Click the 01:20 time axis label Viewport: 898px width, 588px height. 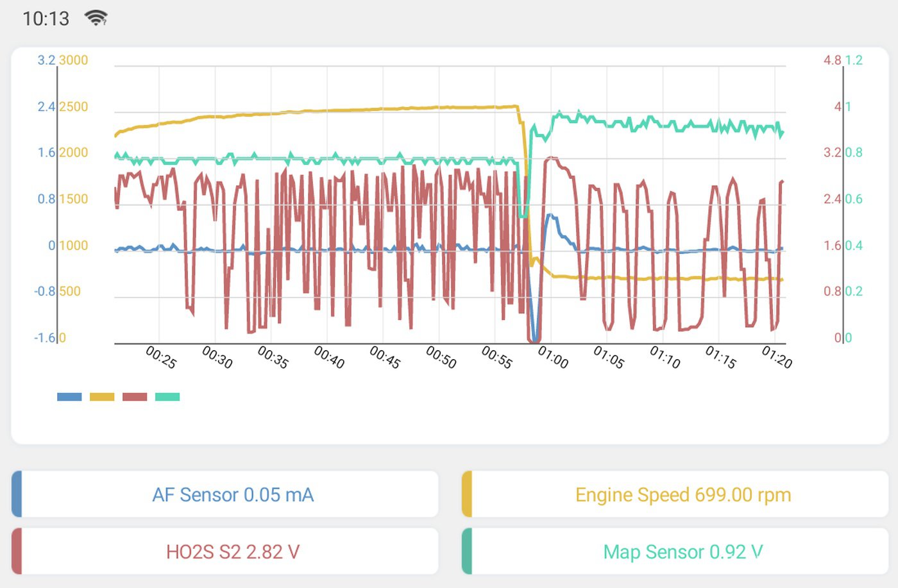tap(777, 357)
